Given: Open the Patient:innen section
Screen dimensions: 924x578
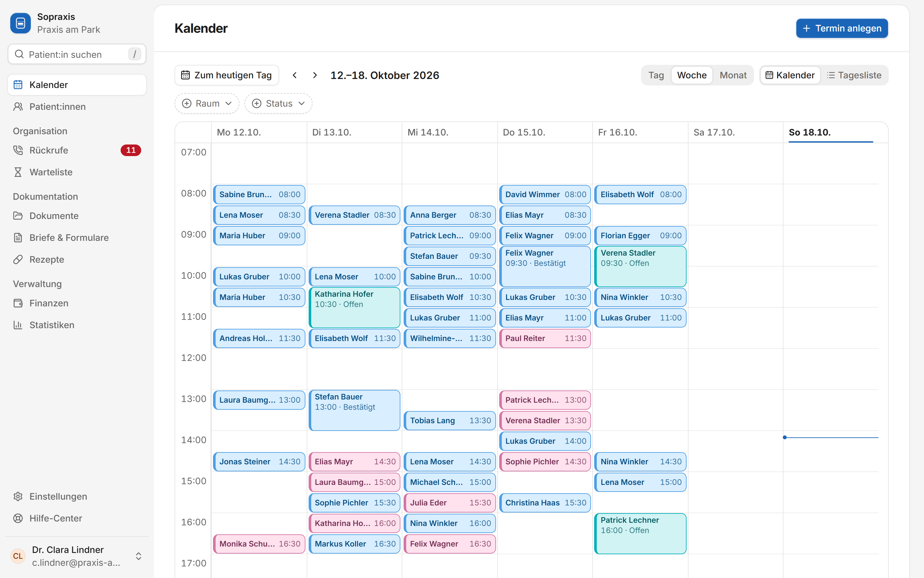Looking at the screenshot, I should (x=77, y=107).
